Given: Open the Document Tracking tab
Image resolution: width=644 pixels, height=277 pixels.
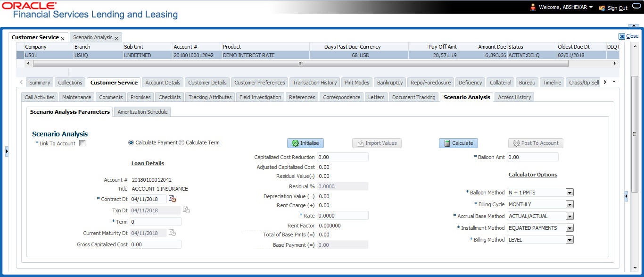Looking at the screenshot, I should coord(414,97).
